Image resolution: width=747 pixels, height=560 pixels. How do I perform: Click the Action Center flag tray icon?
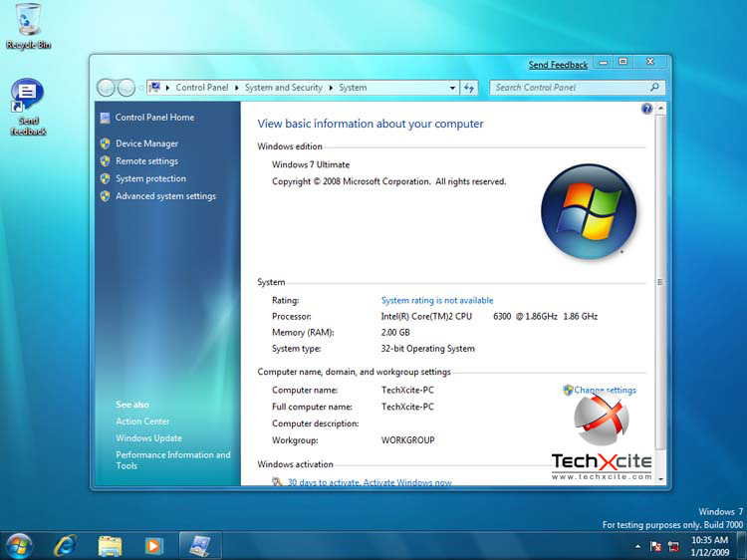pyautogui.click(x=655, y=547)
